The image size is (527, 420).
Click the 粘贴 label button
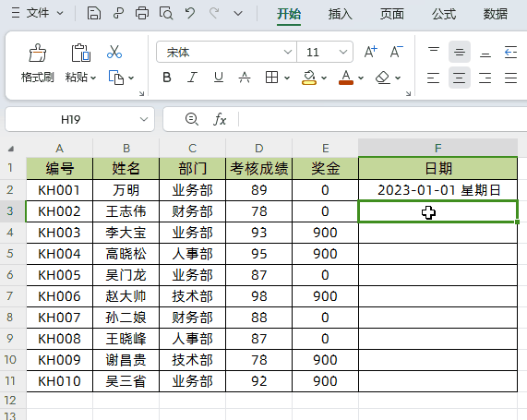coord(76,78)
